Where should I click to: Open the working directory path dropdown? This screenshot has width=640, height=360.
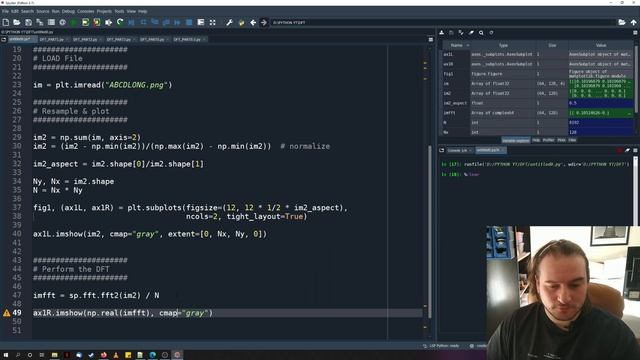[x=443, y=22]
